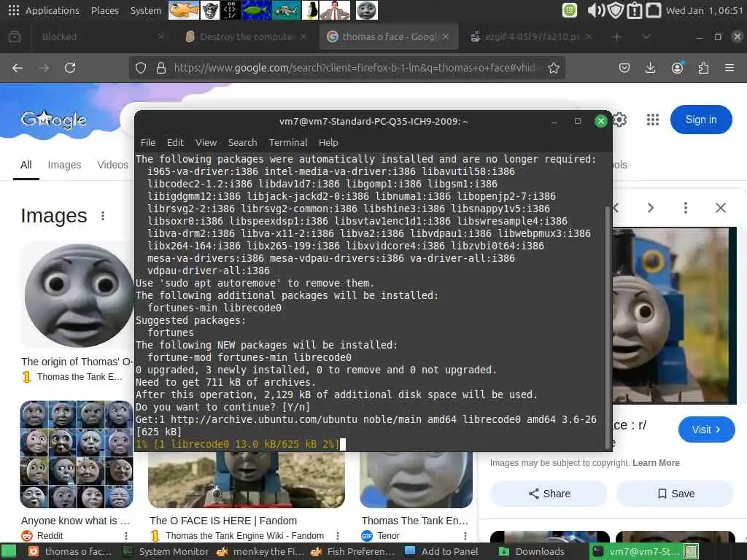Switch to Destroy the computer tab
The width and height of the screenshot is (747, 560).
tap(247, 36)
